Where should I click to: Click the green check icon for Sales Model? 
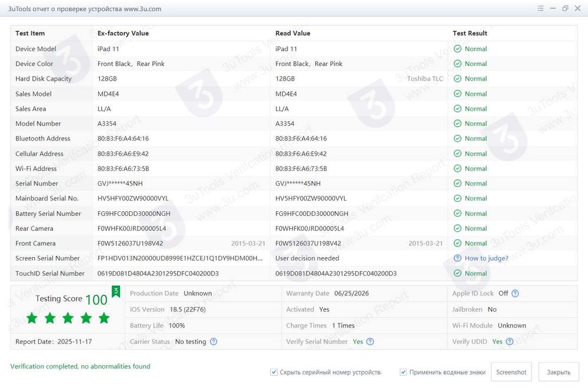(x=457, y=94)
